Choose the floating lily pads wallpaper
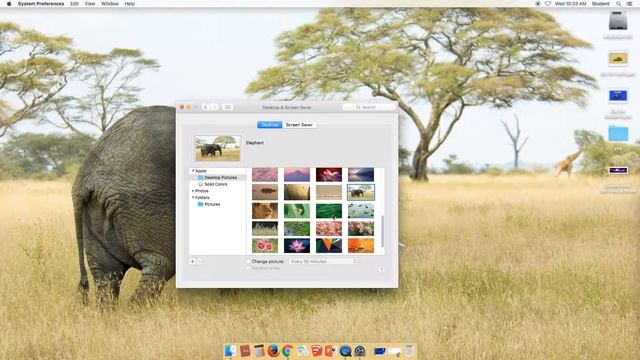Viewport: 640px width, 360px height. [361, 211]
